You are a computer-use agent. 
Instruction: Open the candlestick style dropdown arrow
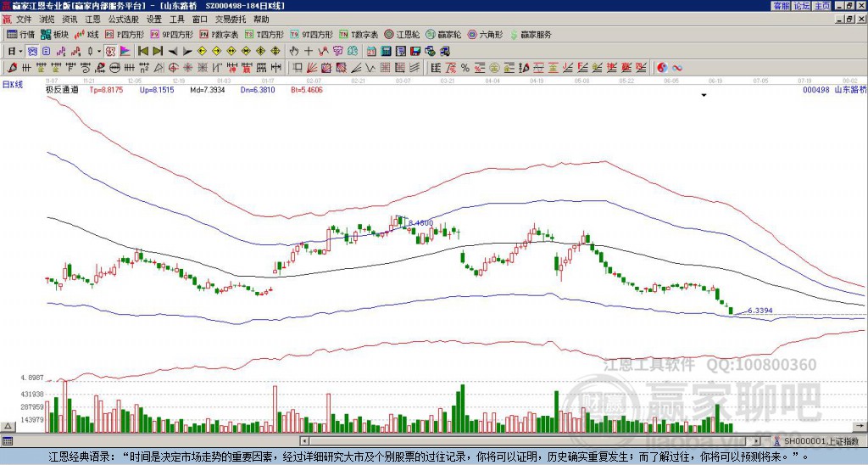click(x=99, y=52)
